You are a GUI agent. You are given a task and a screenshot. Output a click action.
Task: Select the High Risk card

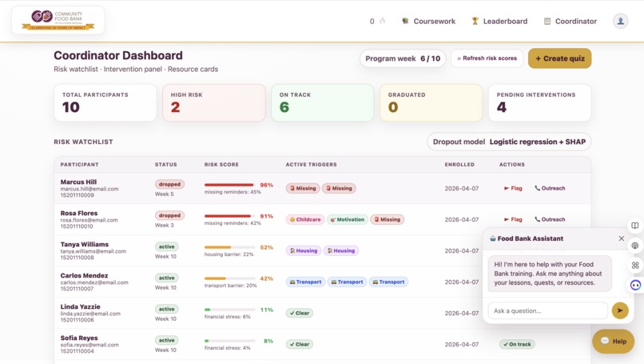214,103
